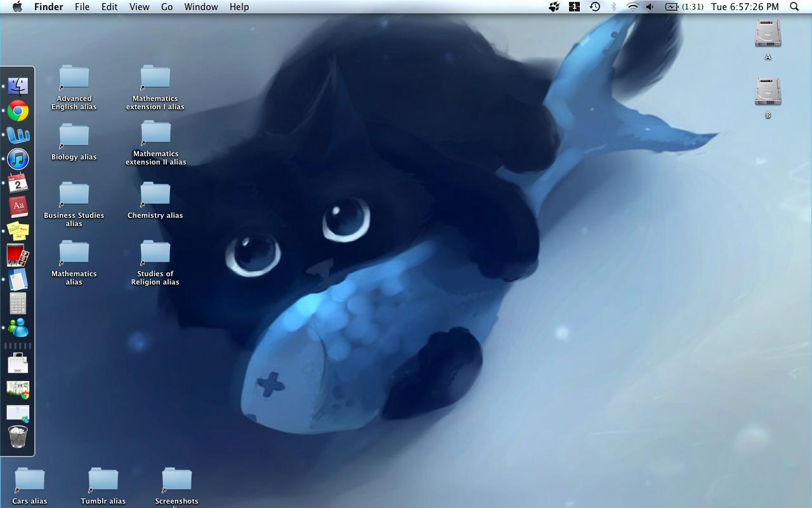Select Tumblr alias folder
Screen dimensions: 812x508
[103, 486]
